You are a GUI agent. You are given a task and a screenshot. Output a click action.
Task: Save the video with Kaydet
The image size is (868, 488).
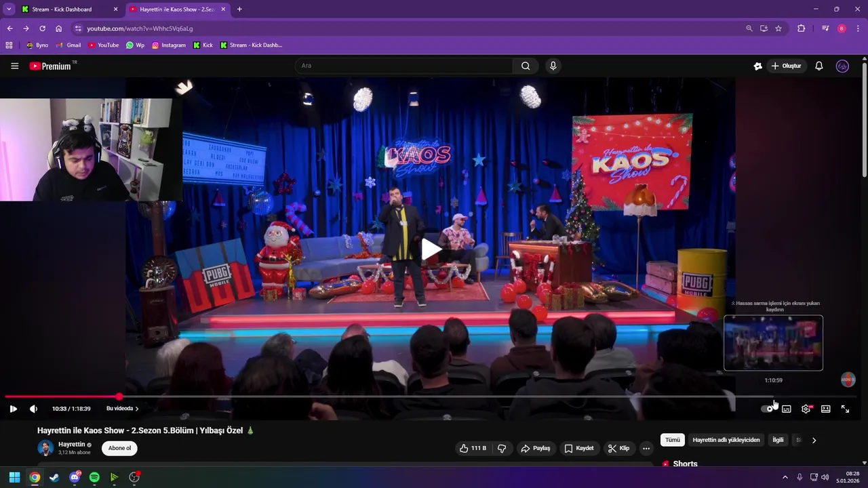tap(578, 448)
